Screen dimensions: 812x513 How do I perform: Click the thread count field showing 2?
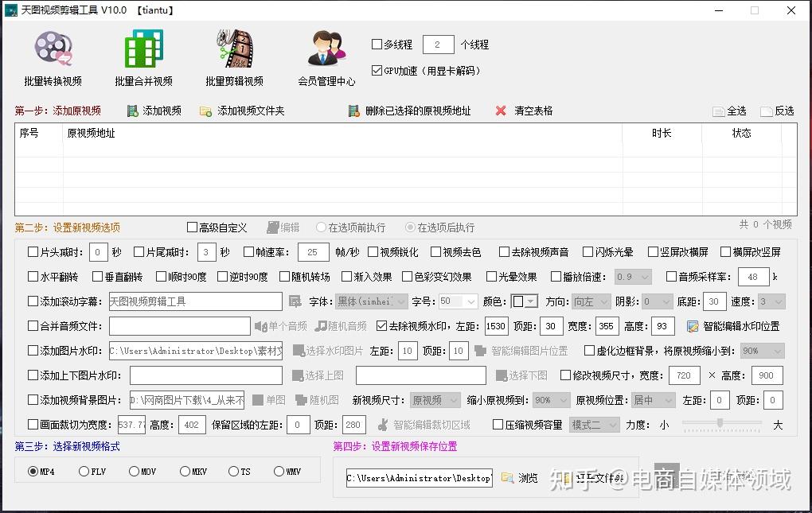(x=438, y=45)
